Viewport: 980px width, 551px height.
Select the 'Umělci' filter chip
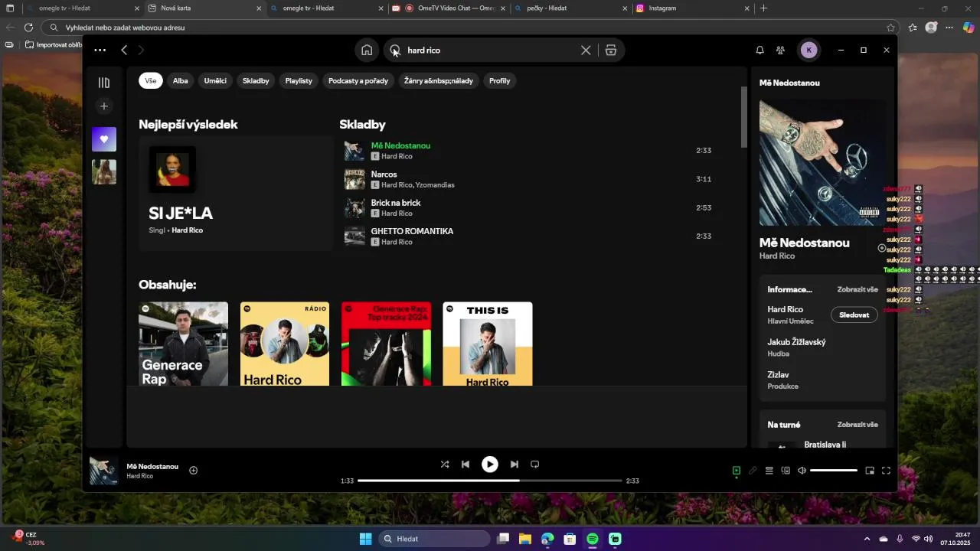[215, 81]
